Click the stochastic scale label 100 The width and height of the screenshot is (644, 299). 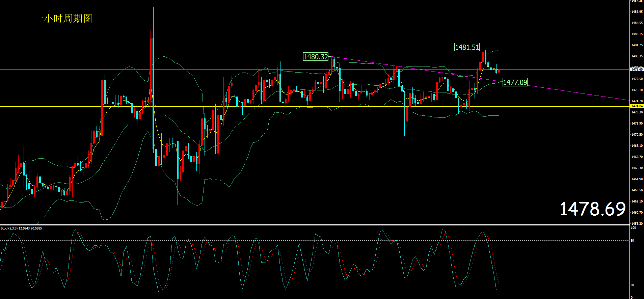(x=633, y=228)
